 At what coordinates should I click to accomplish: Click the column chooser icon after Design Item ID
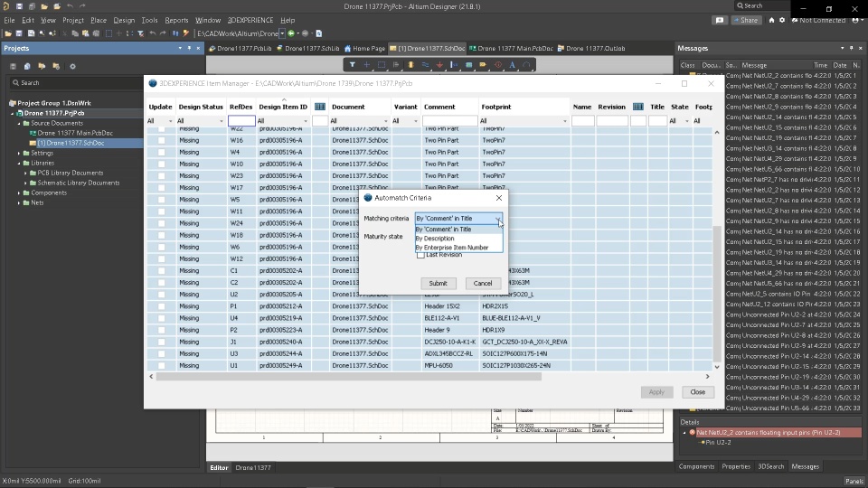[320, 107]
